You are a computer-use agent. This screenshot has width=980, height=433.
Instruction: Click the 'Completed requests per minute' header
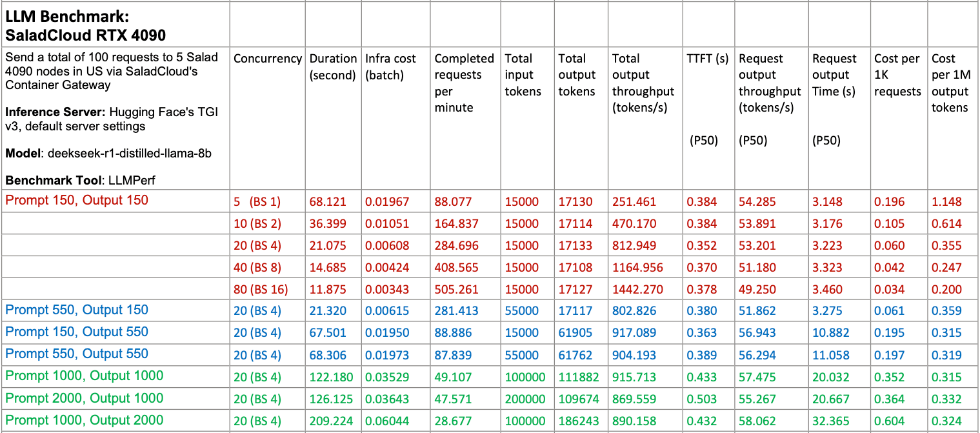point(465,83)
